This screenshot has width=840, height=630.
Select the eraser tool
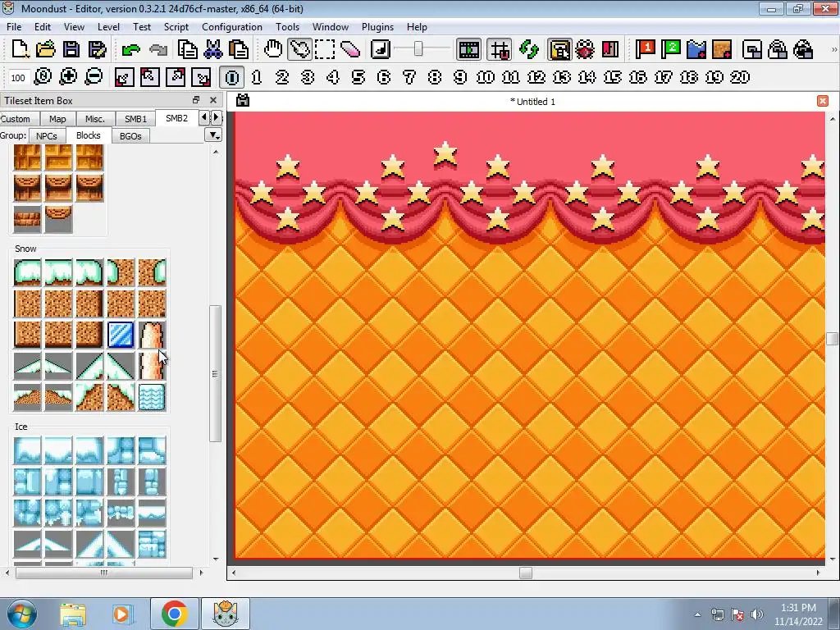(350, 49)
